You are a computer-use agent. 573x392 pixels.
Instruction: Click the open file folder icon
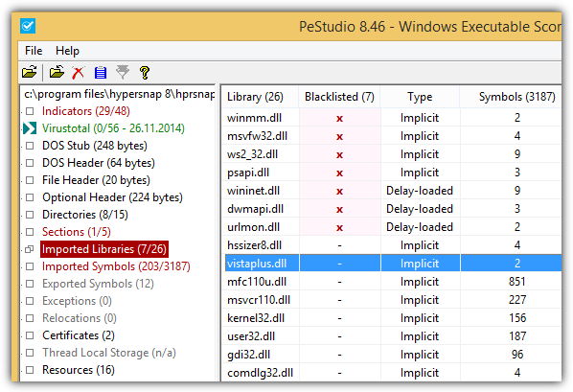point(30,72)
